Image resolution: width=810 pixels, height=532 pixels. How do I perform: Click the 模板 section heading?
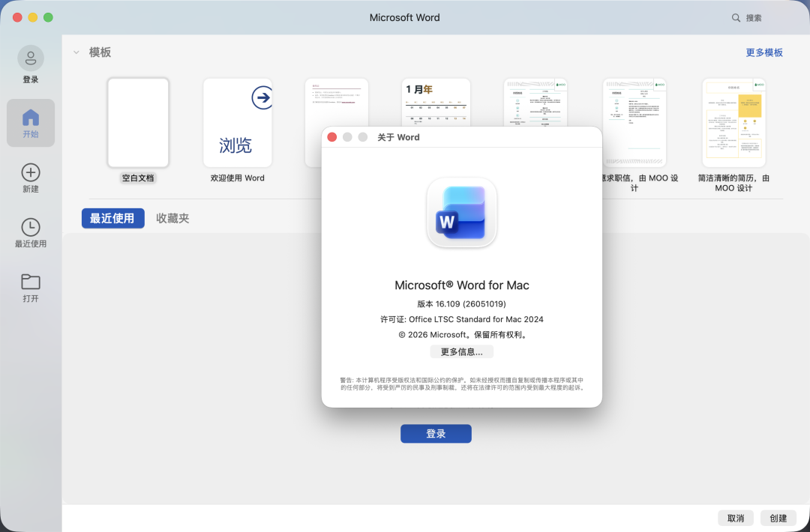click(x=100, y=52)
